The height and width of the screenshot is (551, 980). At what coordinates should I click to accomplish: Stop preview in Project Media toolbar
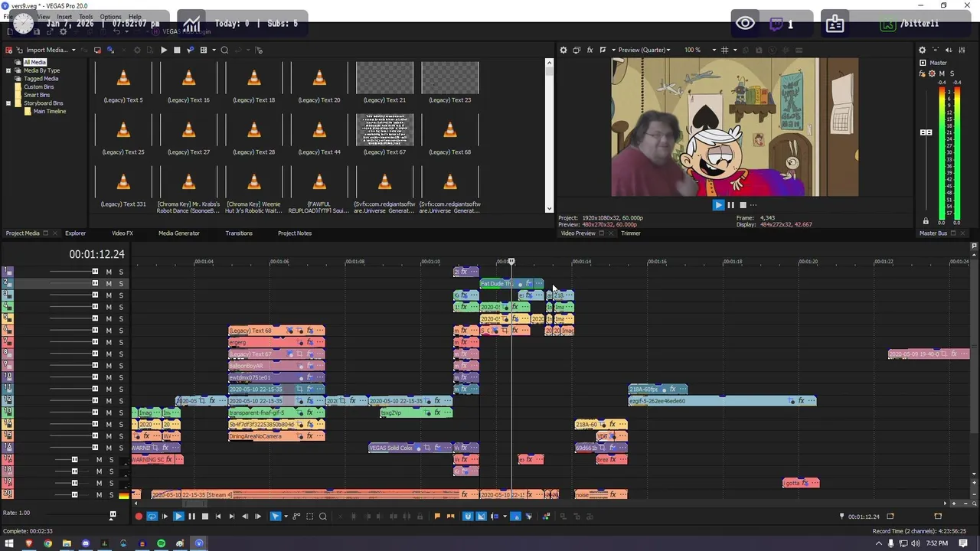coord(177,50)
